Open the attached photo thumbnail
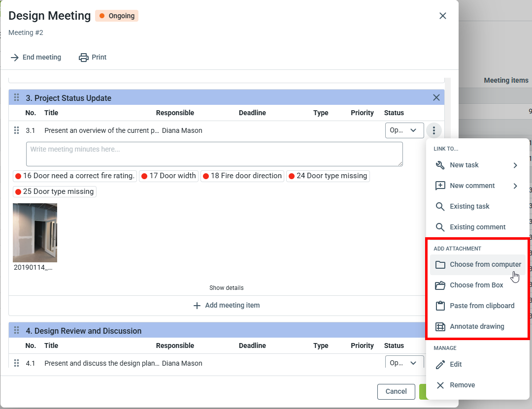 pyautogui.click(x=35, y=232)
